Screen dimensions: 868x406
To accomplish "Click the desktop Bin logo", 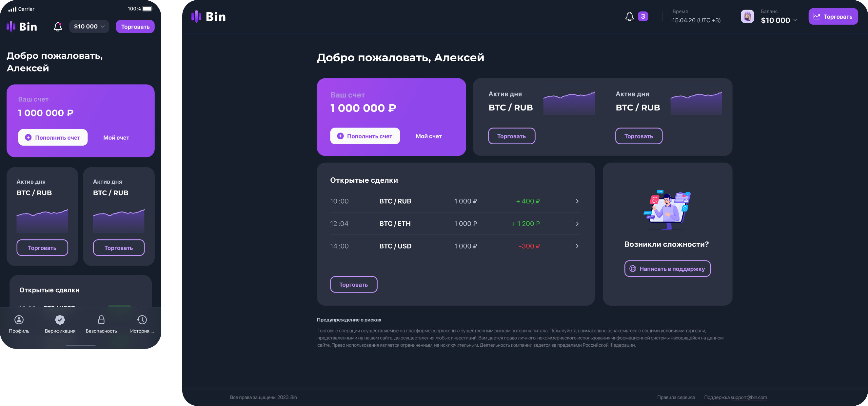I will (208, 16).
